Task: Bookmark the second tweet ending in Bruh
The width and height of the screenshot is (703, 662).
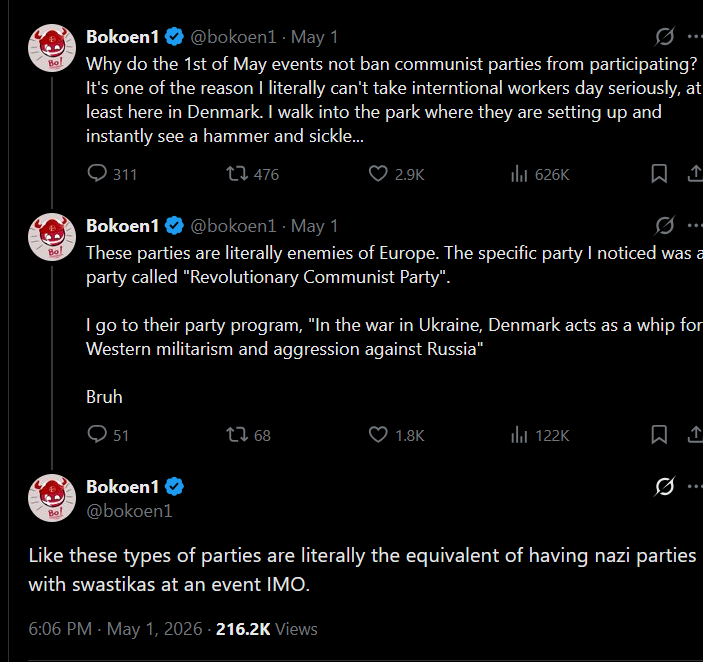Action: (x=659, y=434)
